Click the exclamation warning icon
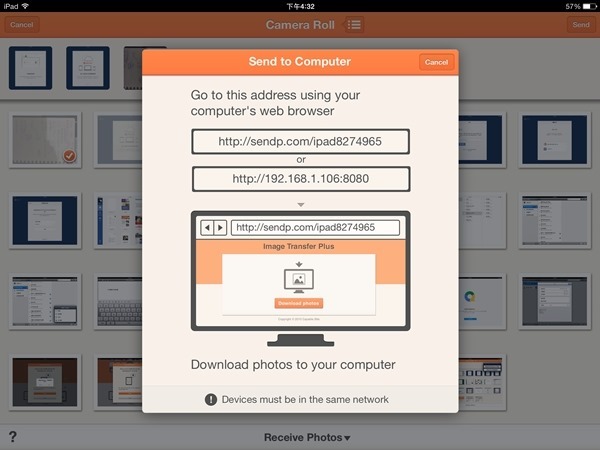600x450 pixels. click(x=211, y=399)
